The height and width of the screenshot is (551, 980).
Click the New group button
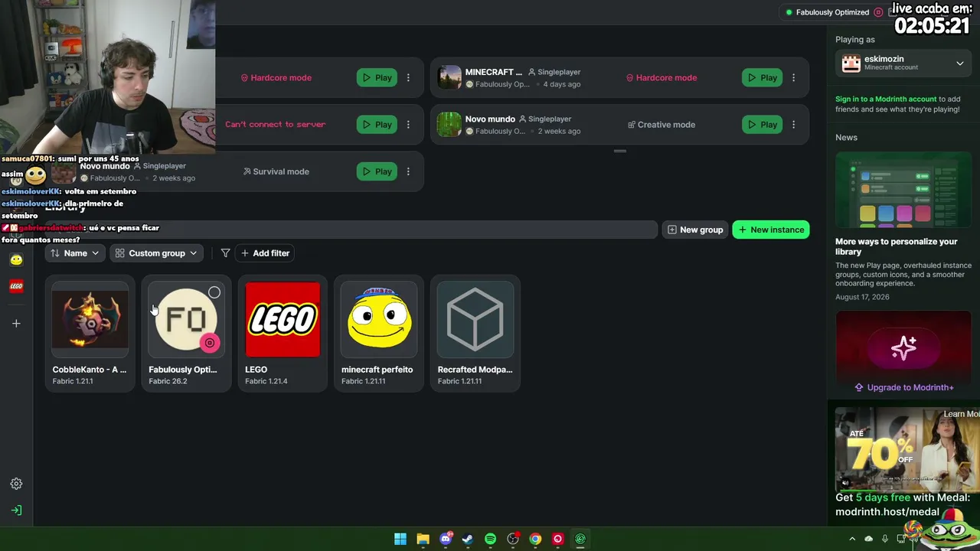point(695,230)
